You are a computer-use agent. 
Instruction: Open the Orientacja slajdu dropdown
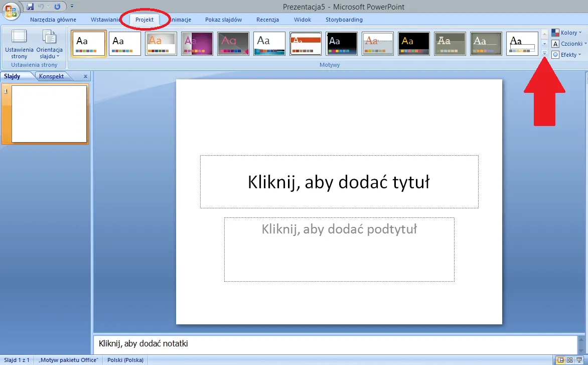49,44
